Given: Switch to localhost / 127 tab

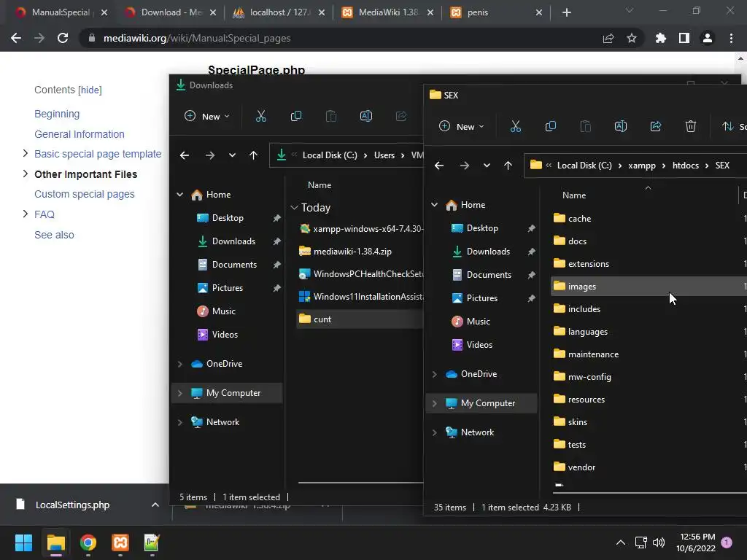Looking at the screenshot, I should pos(280,12).
